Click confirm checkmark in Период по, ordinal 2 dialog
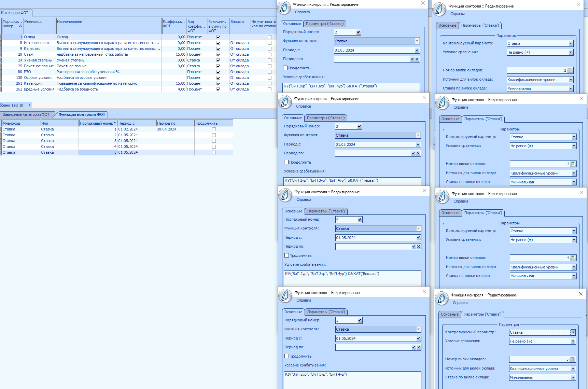588x389 pixels. pyautogui.click(x=412, y=59)
